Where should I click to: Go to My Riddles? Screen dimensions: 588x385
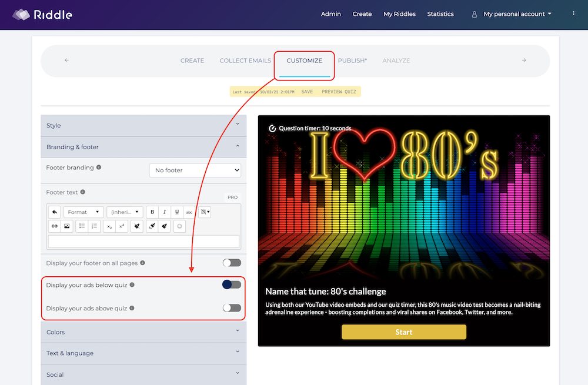tap(399, 14)
